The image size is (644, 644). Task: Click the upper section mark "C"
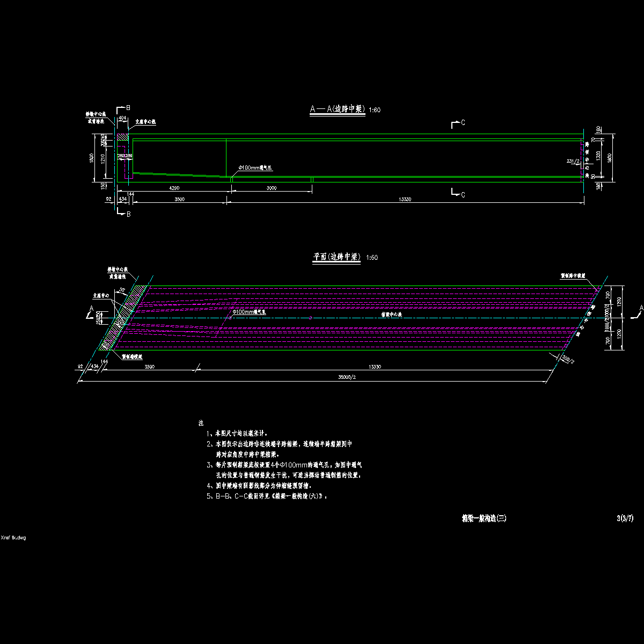463,123
